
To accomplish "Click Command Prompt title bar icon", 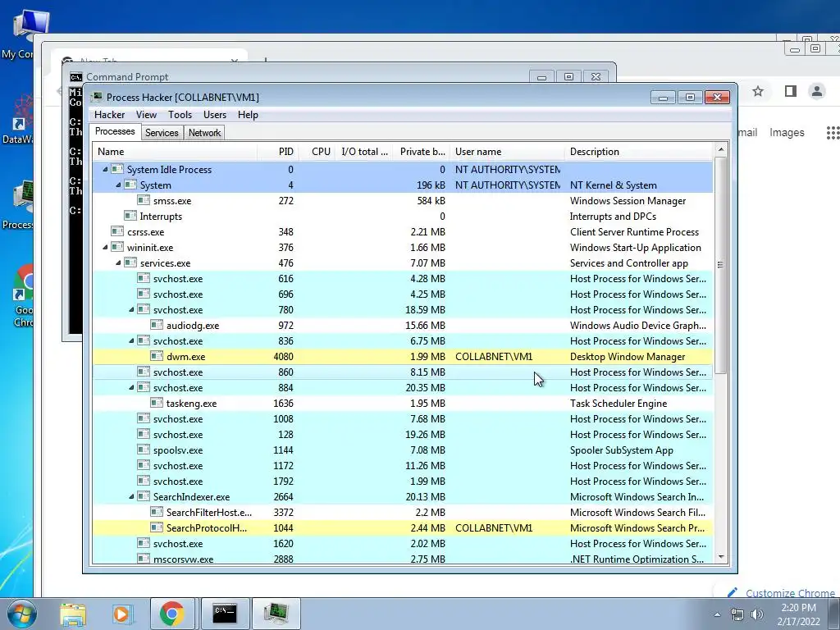I will pyautogui.click(x=76, y=77).
